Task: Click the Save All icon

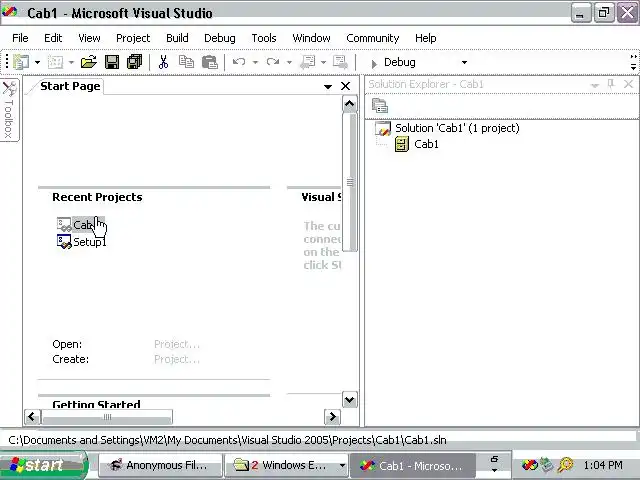Action: pos(134,62)
